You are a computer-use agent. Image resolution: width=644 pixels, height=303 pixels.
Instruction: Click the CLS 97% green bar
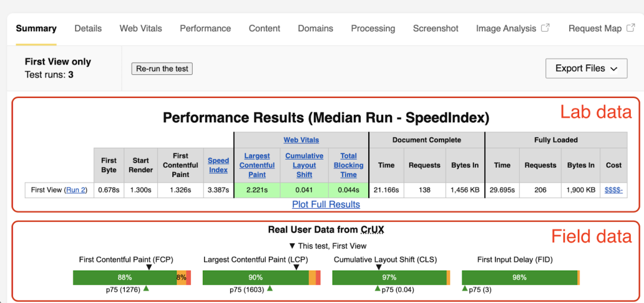click(389, 277)
